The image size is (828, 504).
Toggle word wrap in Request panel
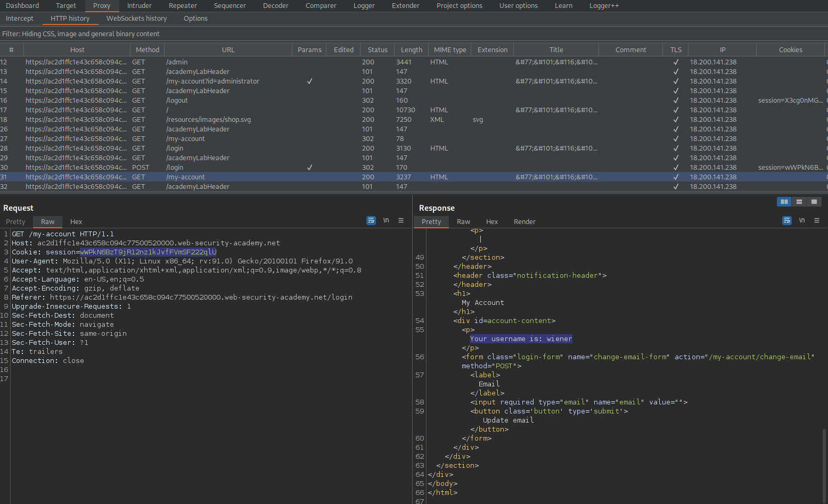pos(371,220)
